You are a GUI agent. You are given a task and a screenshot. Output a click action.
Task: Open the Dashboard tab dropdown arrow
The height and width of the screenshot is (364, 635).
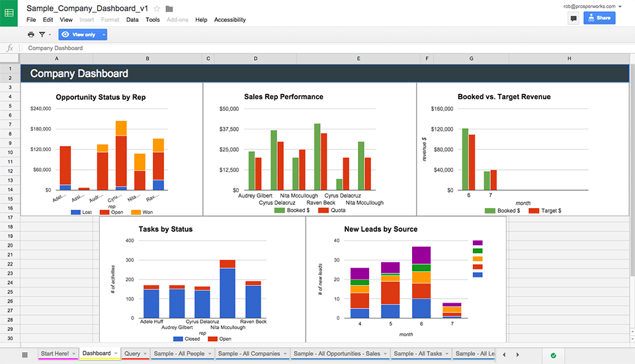[x=116, y=353]
